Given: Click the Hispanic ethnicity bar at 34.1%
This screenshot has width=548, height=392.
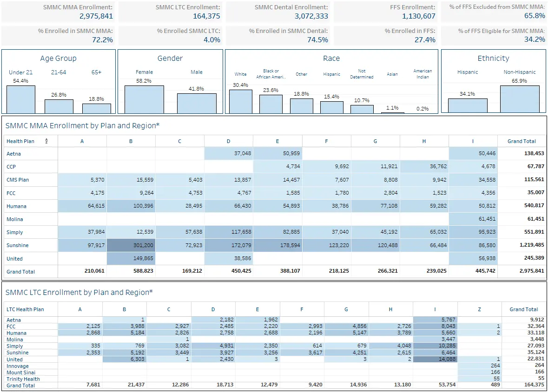Looking at the screenshot, I should pos(468,105).
